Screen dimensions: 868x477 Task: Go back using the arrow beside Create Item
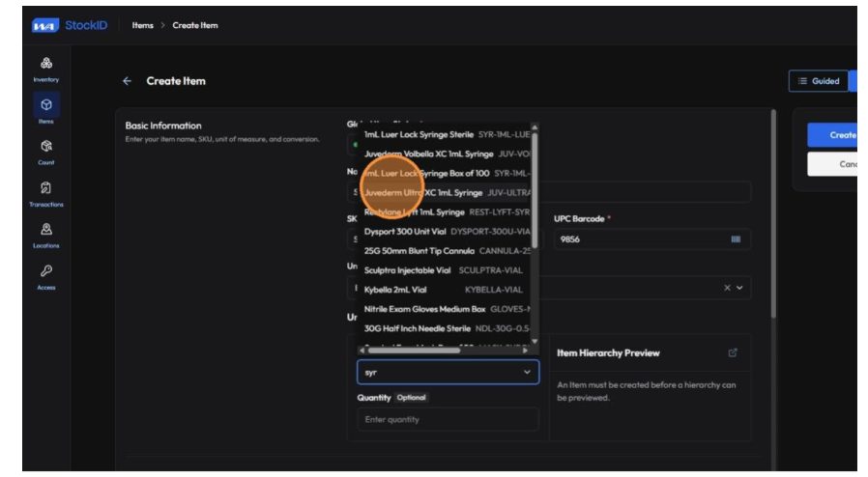(128, 81)
